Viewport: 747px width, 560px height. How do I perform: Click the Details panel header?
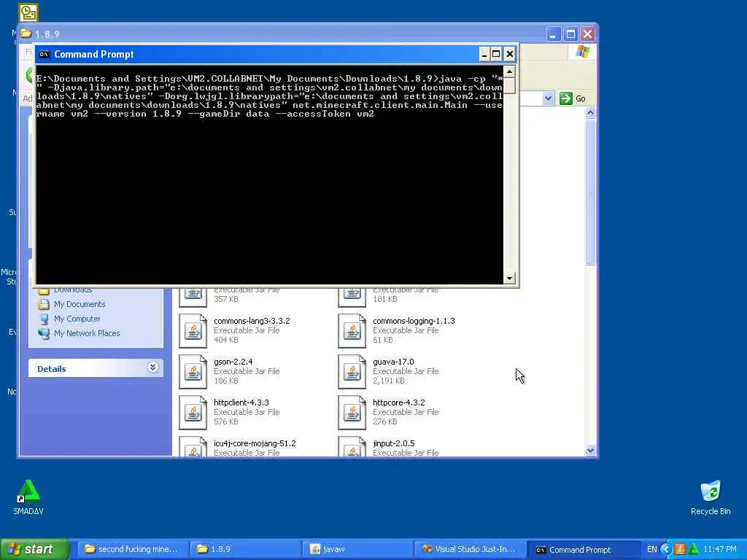pos(96,368)
